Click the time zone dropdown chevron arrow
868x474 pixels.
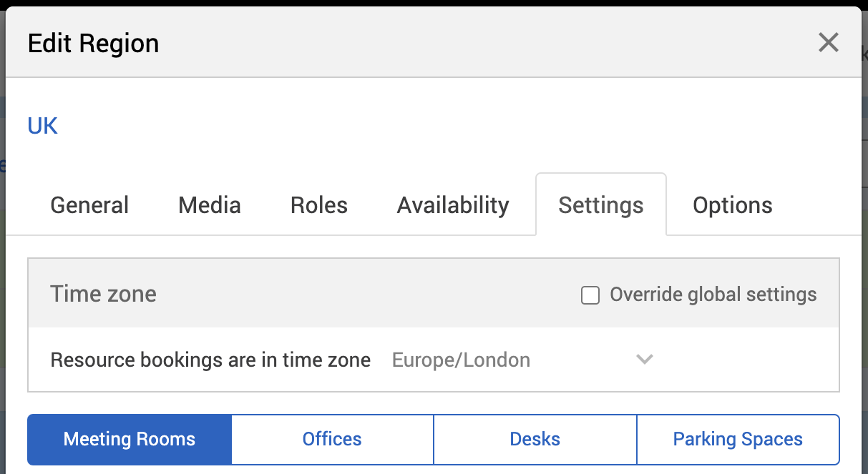pos(645,360)
